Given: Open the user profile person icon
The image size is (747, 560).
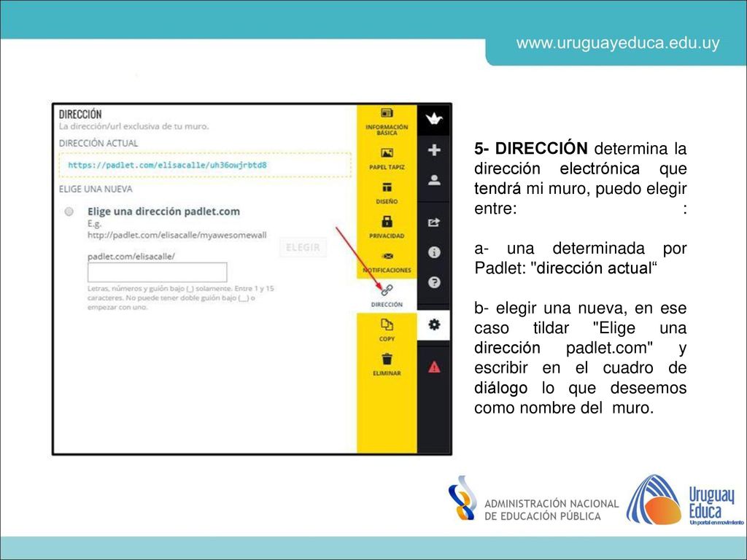Looking at the screenshot, I should pyautogui.click(x=433, y=180).
